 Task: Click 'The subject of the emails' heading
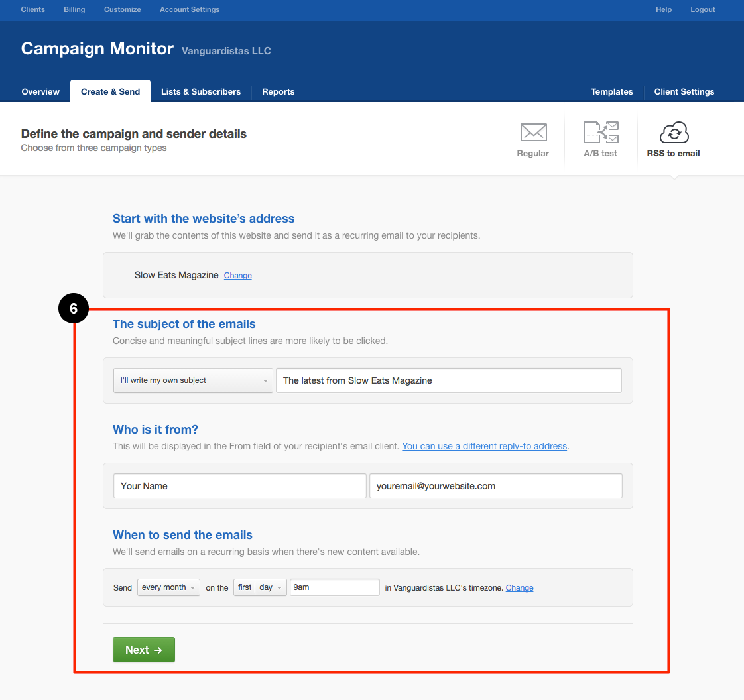[x=184, y=324]
